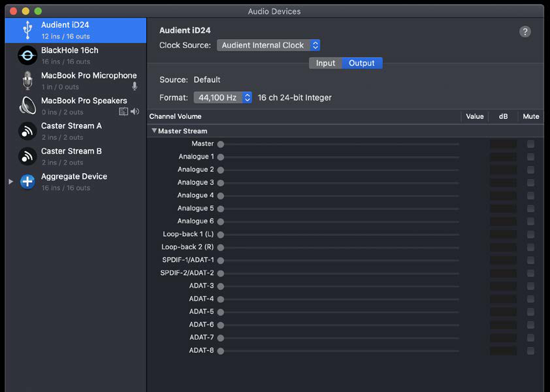Click the ADAT-4 channel label
This screenshot has width=550, height=392.
[x=201, y=299]
